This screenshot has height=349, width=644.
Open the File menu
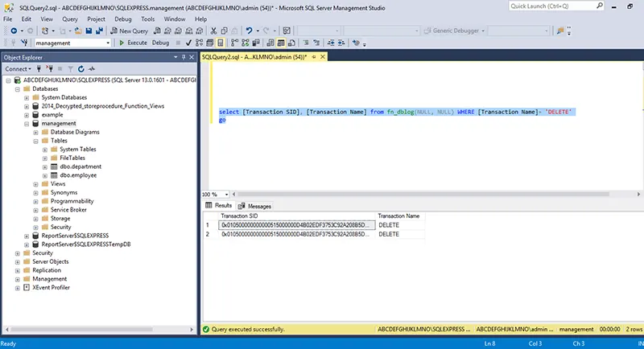(x=8, y=18)
